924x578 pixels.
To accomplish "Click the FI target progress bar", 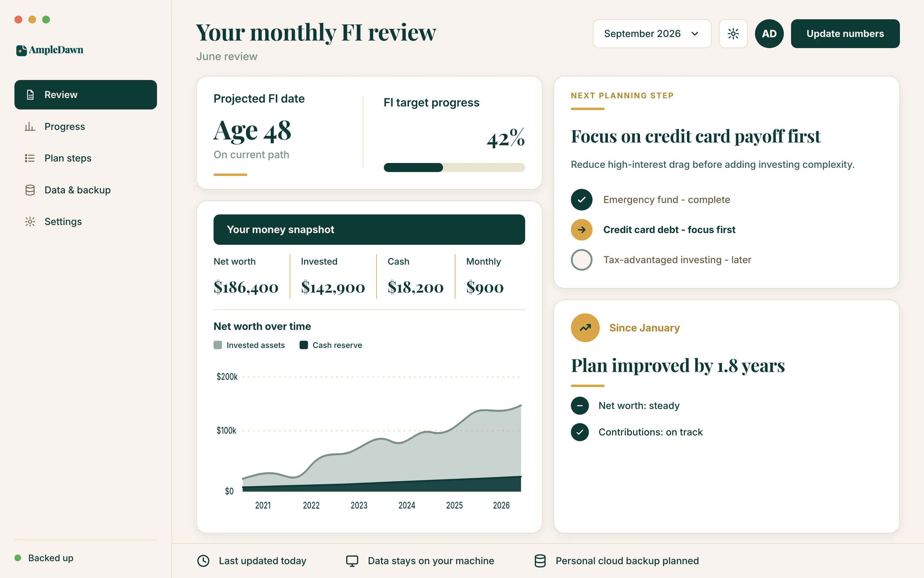I will (454, 168).
